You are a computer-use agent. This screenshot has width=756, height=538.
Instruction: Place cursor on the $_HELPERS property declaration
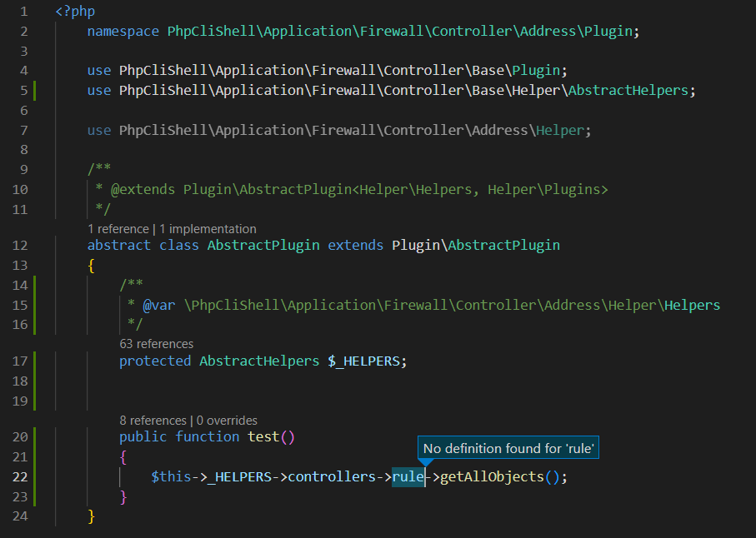click(366, 361)
